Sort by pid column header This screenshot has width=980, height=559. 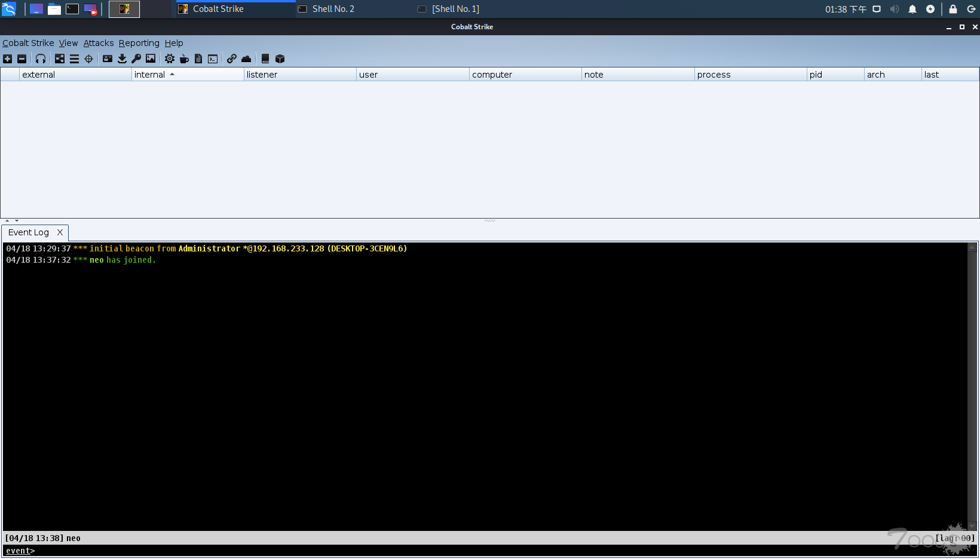point(835,75)
